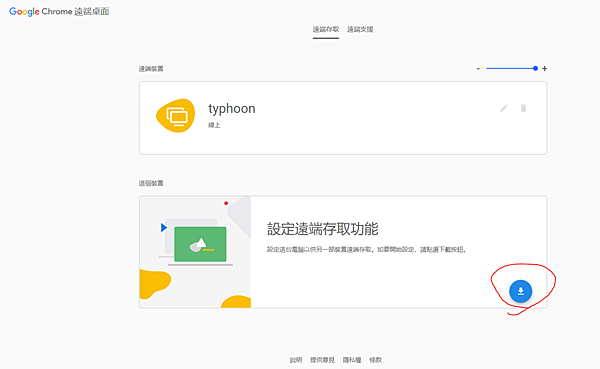The height and width of the screenshot is (369, 600).
Task: Select the typhoon device name text
Action: pos(232,109)
